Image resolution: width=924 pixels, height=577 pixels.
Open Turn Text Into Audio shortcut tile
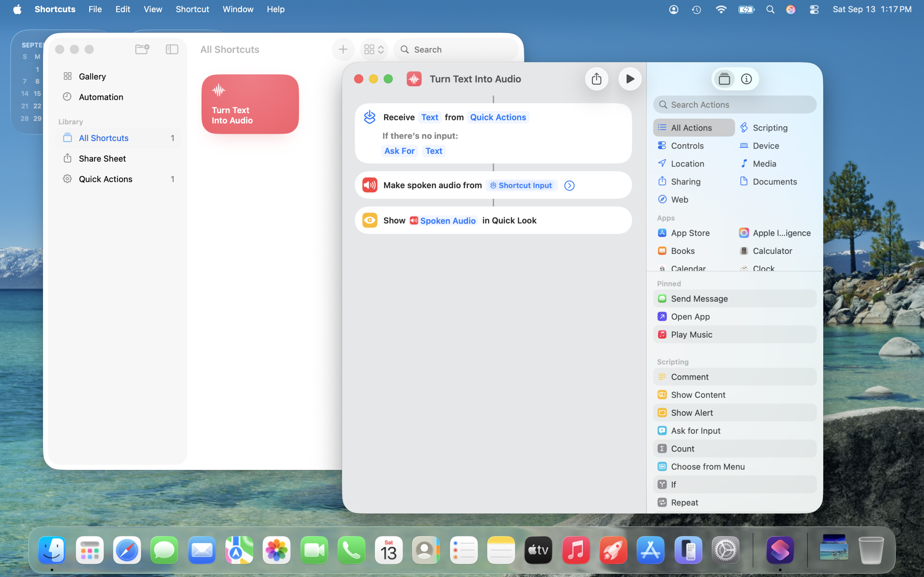tap(250, 104)
